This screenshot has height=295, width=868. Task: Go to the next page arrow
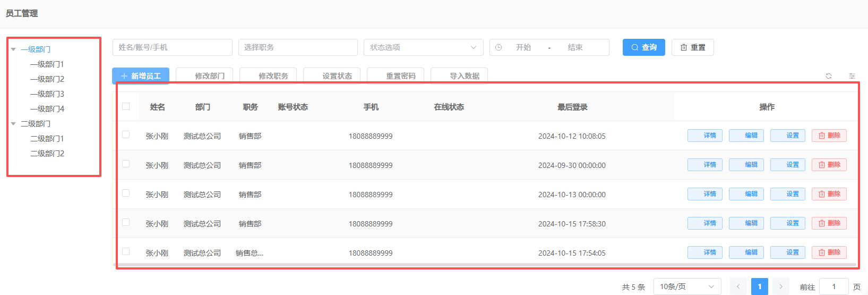780,286
